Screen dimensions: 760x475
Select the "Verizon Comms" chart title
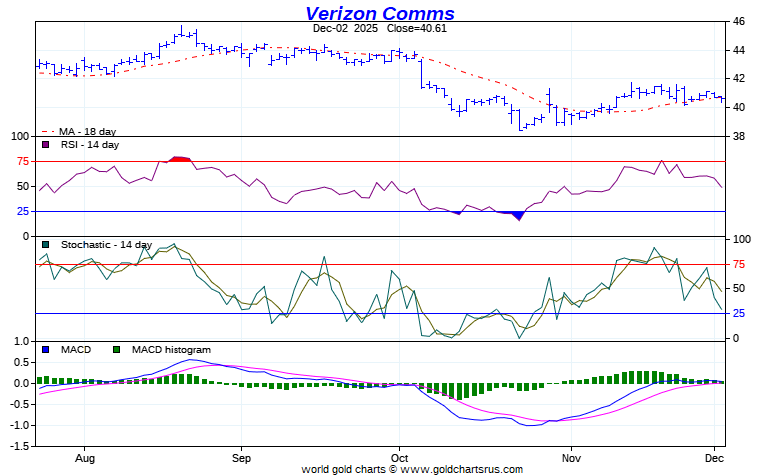tap(380, 13)
